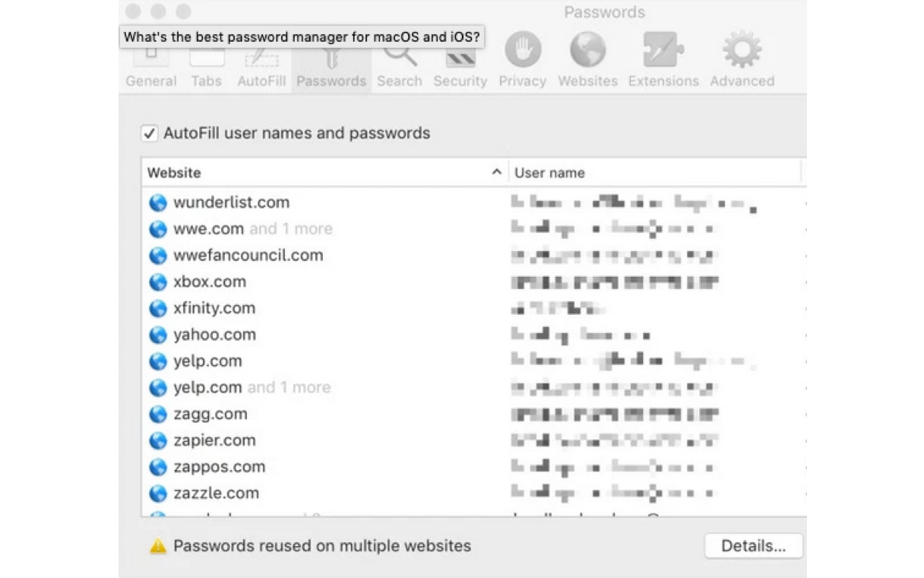Open the Privacy preferences hand icon

pos(523,51)
